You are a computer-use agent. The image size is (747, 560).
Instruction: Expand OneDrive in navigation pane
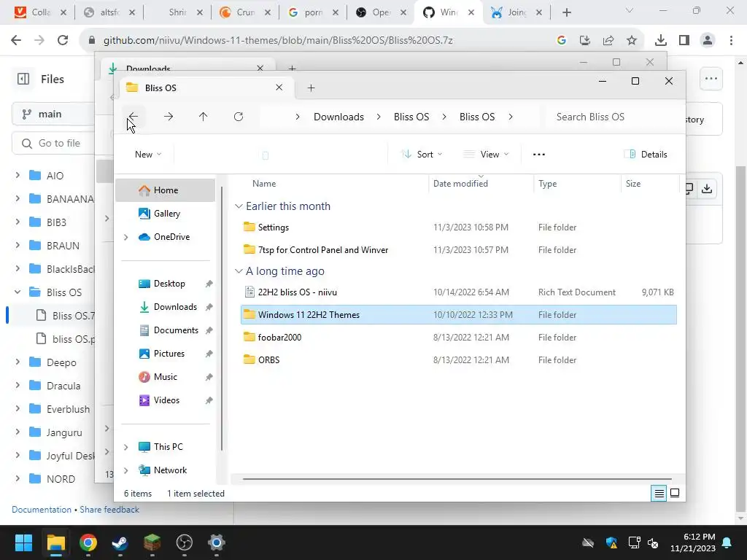[x=125, y=237]
